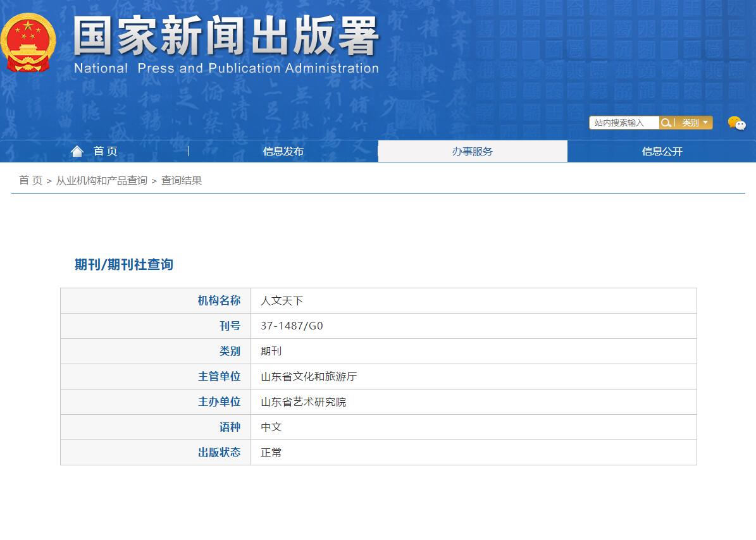Click the 国家新闻出版署 site title
The height and width of the screenshot is (540, 756).
(x=226, y=37)
